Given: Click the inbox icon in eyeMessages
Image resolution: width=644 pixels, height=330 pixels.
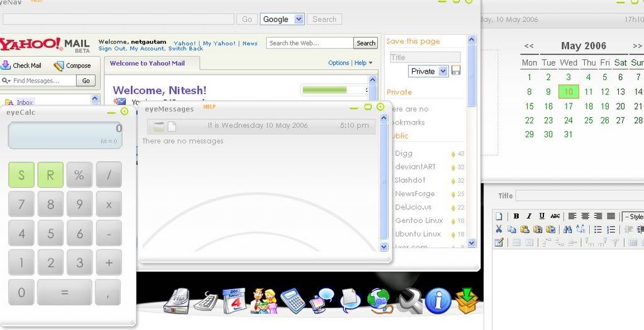Looking at the screenshot, I should coord(158,127).
